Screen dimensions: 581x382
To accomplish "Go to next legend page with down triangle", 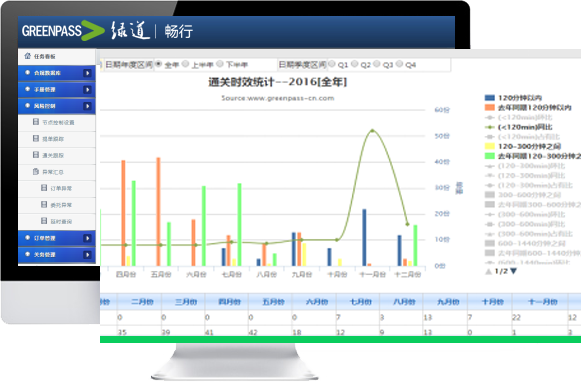I will point(513,271).
